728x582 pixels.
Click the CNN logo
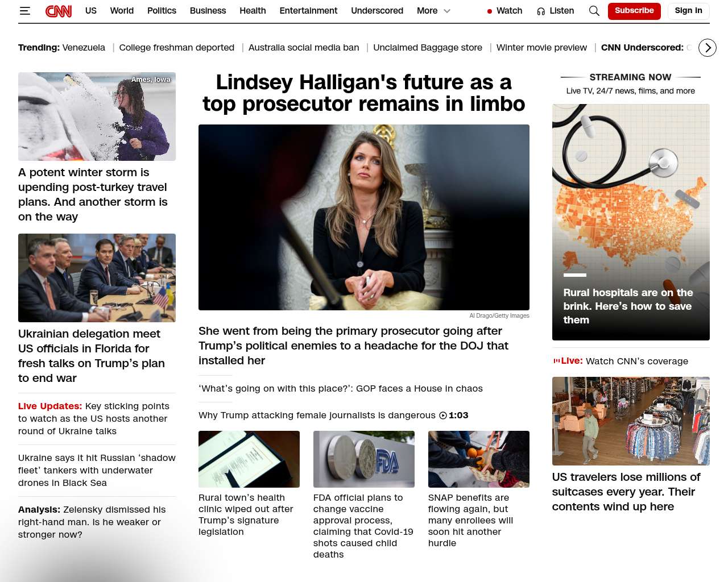(59, 11)
